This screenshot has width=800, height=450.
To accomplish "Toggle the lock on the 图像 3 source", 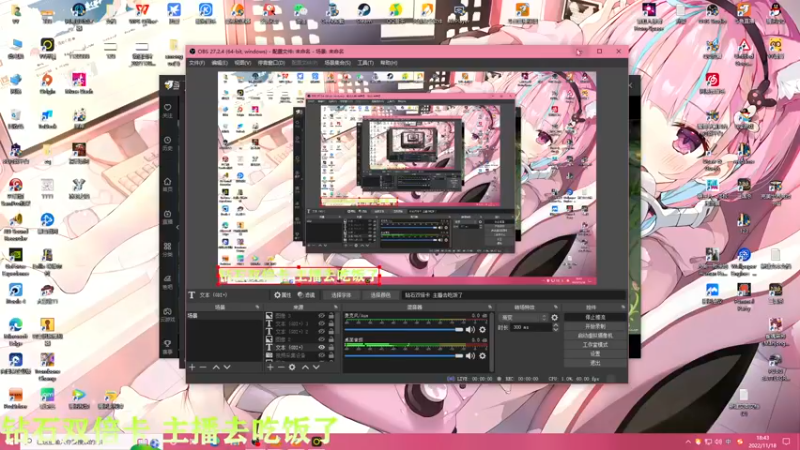I will 331,316.
